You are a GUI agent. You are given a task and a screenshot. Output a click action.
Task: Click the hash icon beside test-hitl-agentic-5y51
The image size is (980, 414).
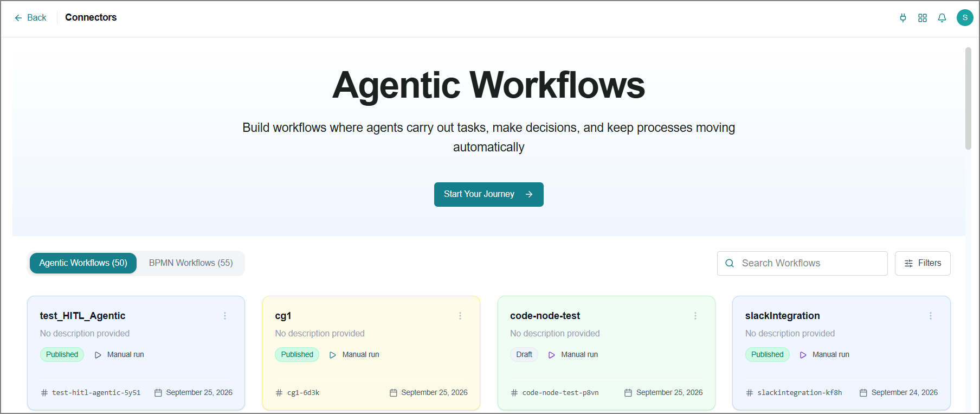44,393
